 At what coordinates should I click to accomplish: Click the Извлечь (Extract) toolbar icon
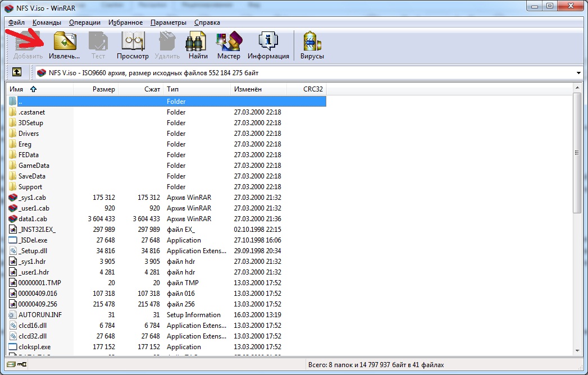click(65, 41)
